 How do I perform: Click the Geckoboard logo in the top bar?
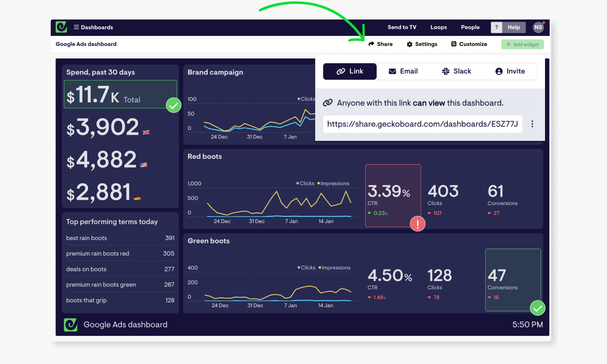tap(61, 27)
